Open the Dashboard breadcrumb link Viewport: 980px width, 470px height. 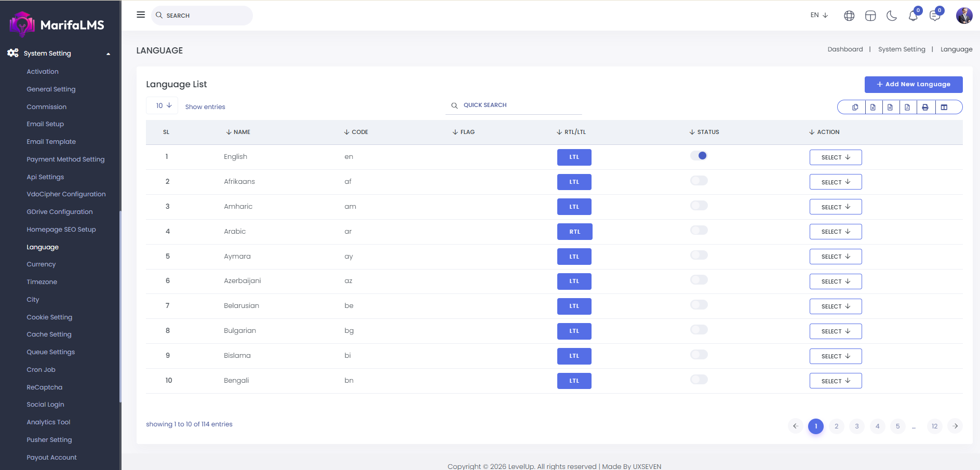tap(845, 49)
